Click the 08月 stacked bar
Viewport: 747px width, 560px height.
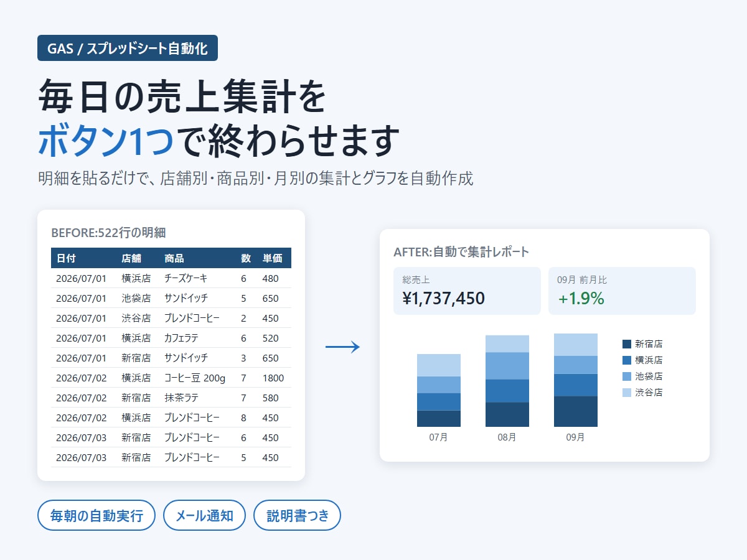[x=507, y=381]
